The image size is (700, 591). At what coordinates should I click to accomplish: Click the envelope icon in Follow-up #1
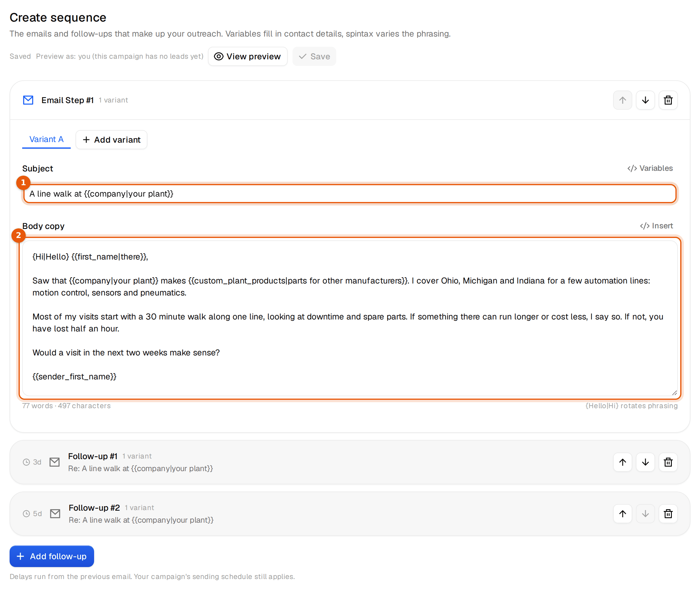coord(55,462)
